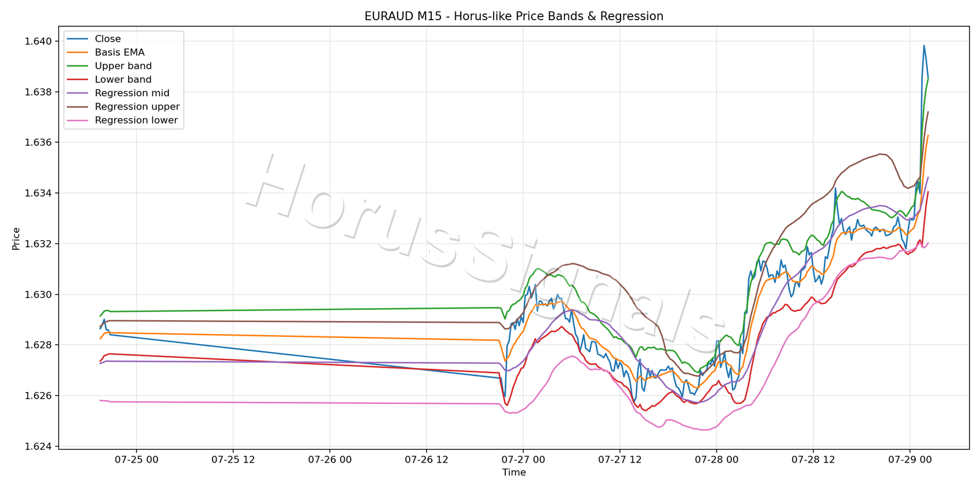Click the chart title 'EURAUD M15 - Horus-like Price Bands & Regression'
The height and width of the screenshot is (490, 980).
514,17
